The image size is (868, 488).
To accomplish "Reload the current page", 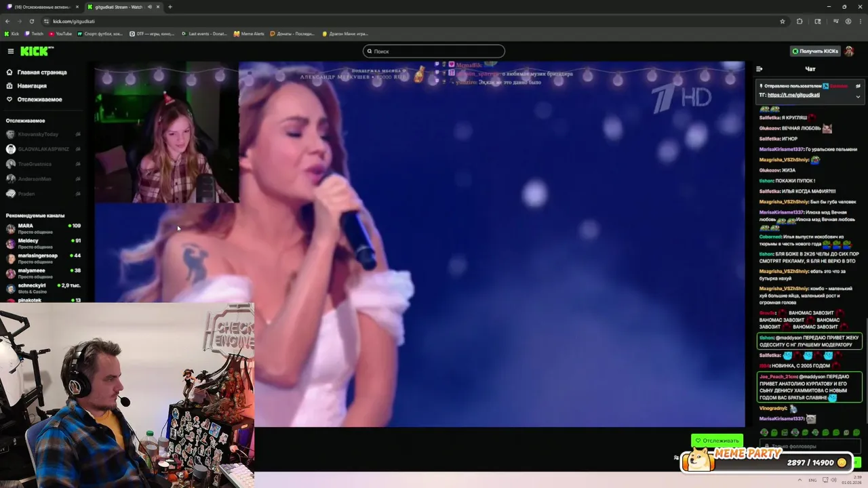I will [31, 21].
